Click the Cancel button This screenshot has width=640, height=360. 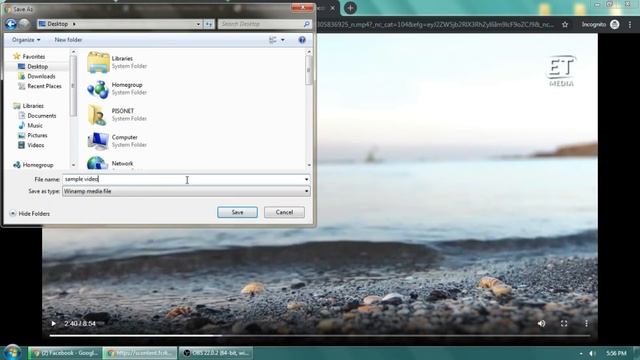click(x=284, y=212)
